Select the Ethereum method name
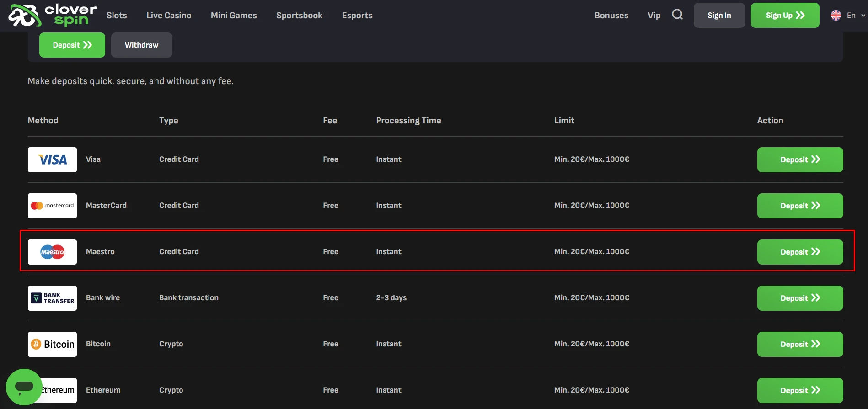868x409 pixels. point(103,390)
